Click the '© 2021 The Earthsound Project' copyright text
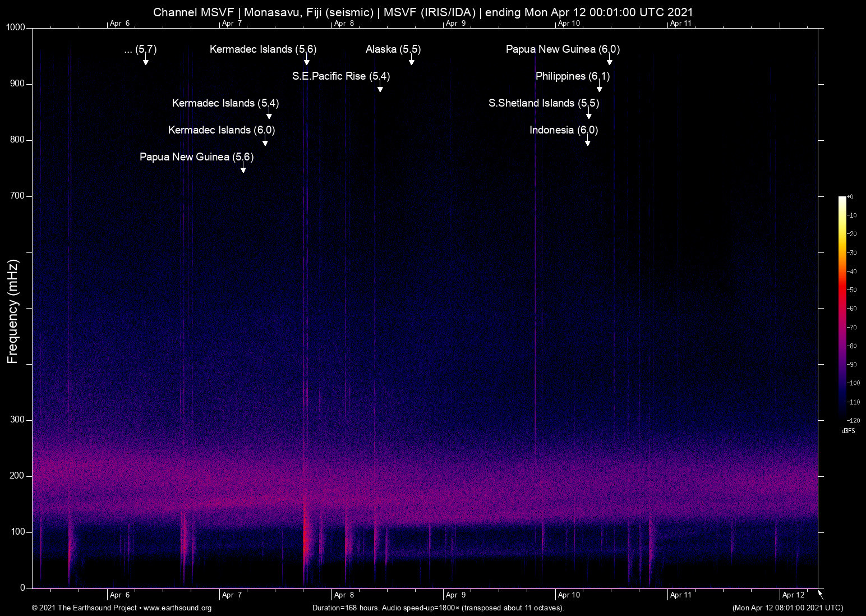 [84, 608]
